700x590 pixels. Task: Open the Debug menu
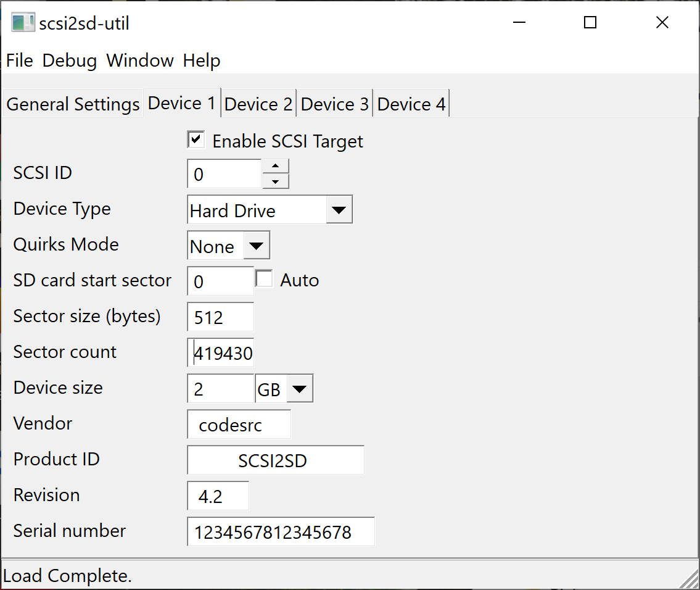[x=70, y=60]
